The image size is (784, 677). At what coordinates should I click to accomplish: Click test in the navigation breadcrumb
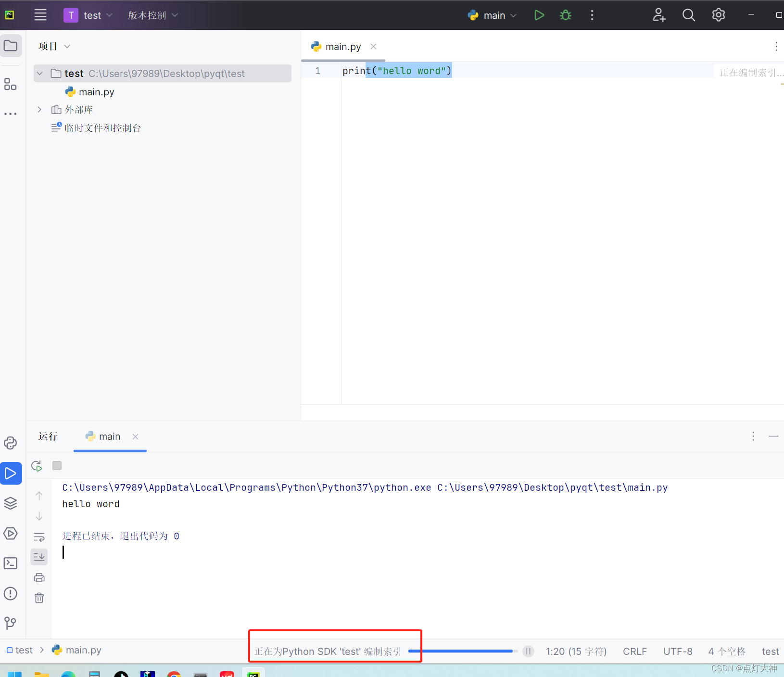point(20,650)
